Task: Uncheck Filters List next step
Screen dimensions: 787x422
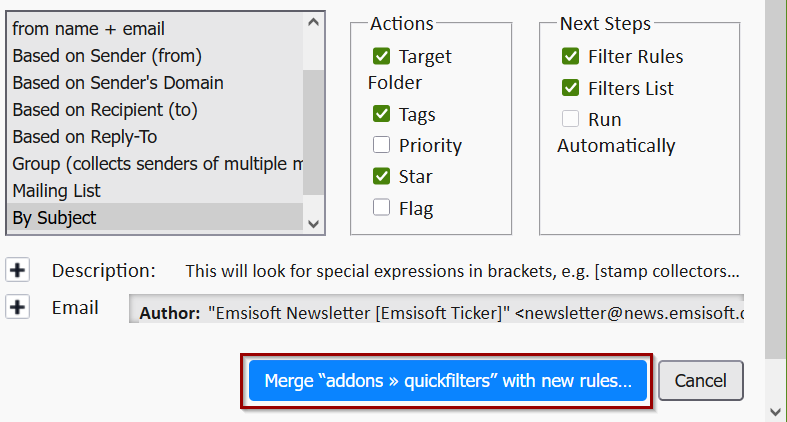Action: click(571, 88)
